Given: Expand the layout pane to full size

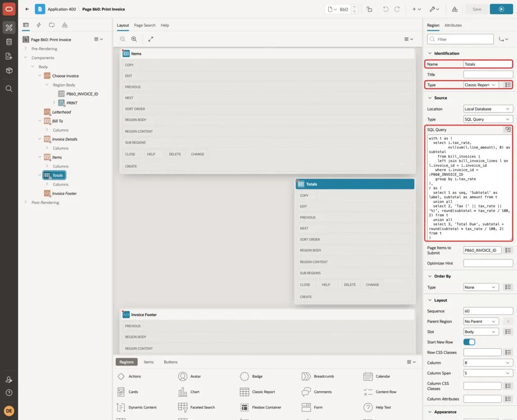Looking at the screenshot, I should [150, 39].
